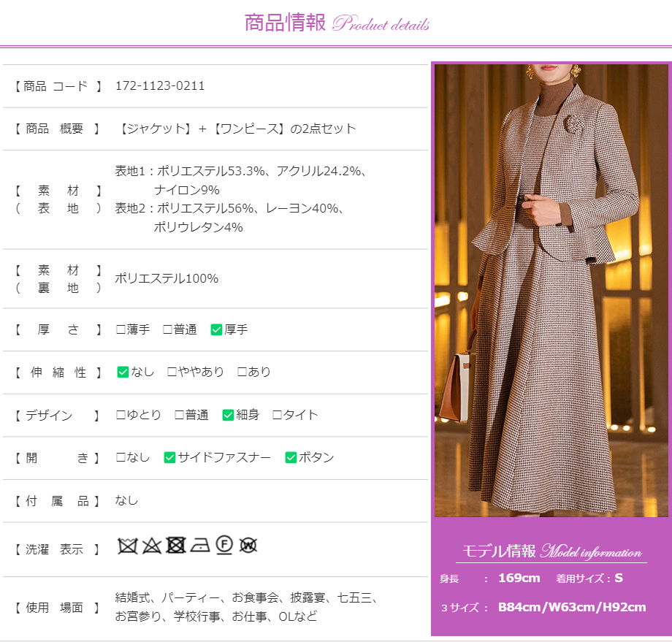Click the gold earring in model photo
The image size is (672, 642).
(576, 71)
